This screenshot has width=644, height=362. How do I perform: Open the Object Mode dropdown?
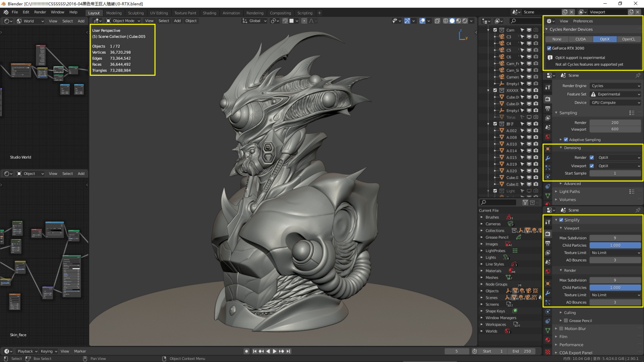123,21
